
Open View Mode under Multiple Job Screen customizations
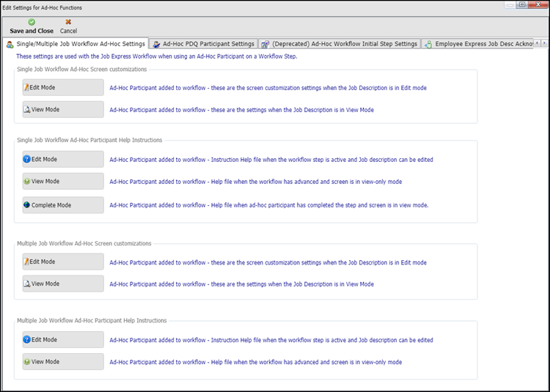pyautogui.click(x=63, y=284)
